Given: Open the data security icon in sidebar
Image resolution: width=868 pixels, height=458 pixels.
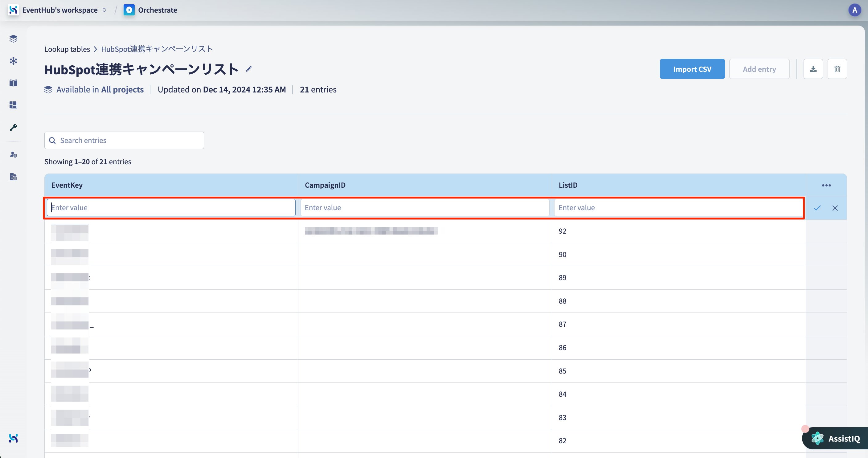Looking at the screenshot, I should tap(14, 177).
